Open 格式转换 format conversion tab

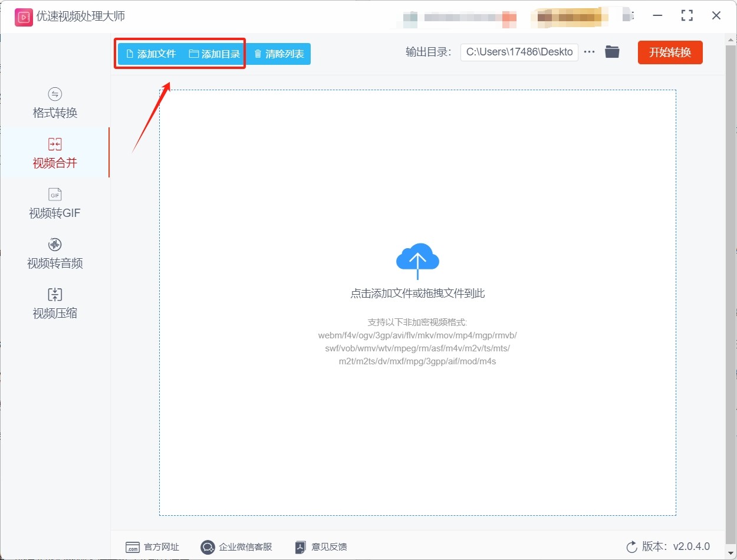point(55,104)
